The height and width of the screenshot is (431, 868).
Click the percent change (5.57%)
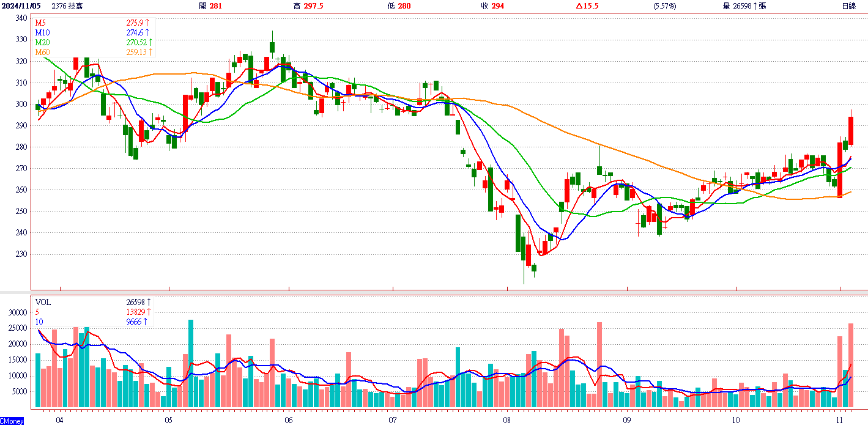pos(665,6)
